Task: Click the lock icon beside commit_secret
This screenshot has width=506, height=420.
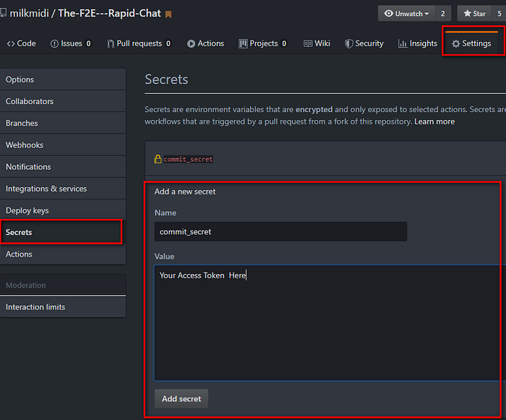Action: pyautogui.click(x=158, y=159)
